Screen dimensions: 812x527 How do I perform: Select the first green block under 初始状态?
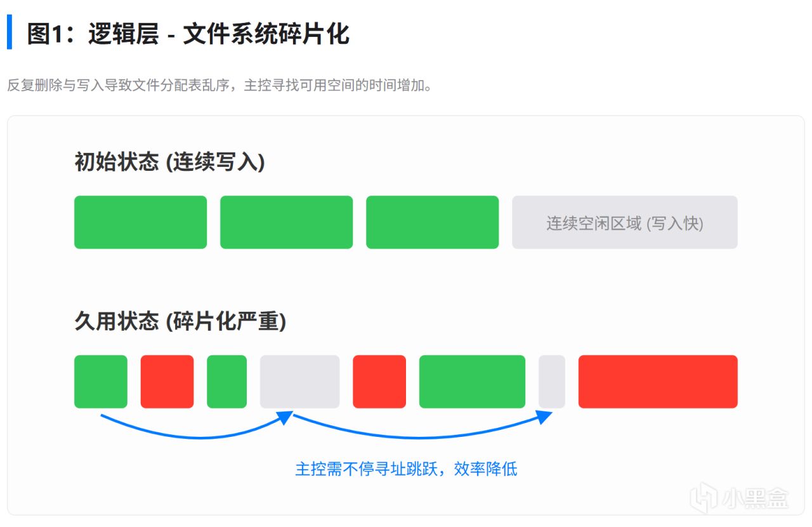tap(140, 222)
